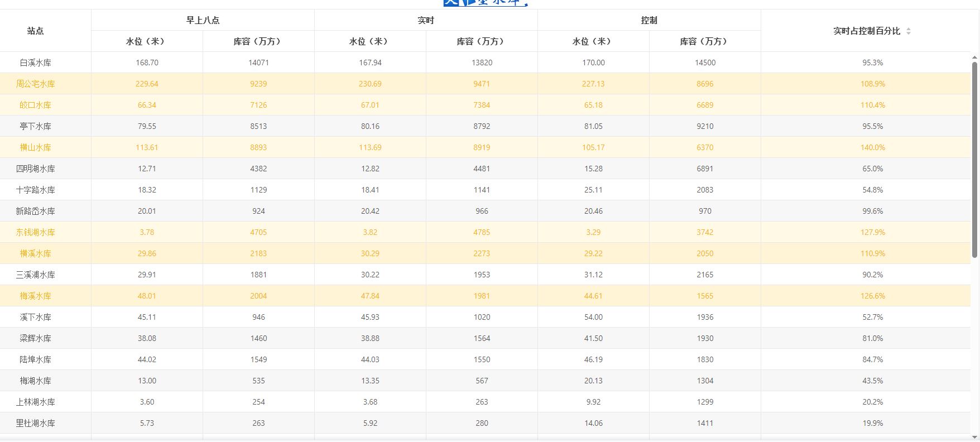Screen dimensions: 980x442
Task: Click the vertical scrollbar thumb
Action: (975, 159)
